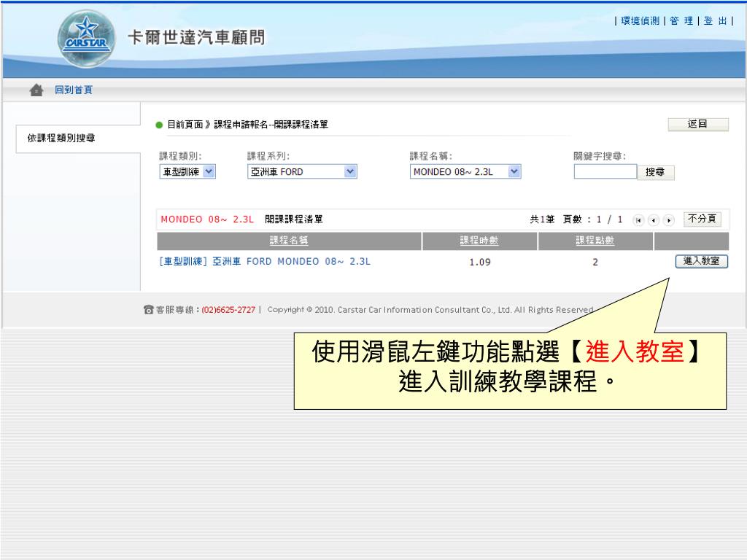Click the phone icon beside 客服專線
This screenshot has height=560, width=747.
pyautogui.click(x=148, y=310)
